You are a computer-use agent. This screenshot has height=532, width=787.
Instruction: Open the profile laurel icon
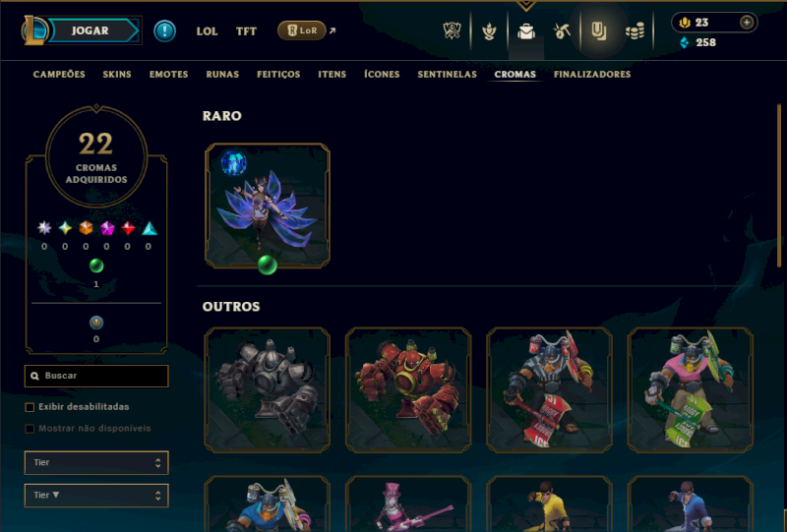point(489,31)
